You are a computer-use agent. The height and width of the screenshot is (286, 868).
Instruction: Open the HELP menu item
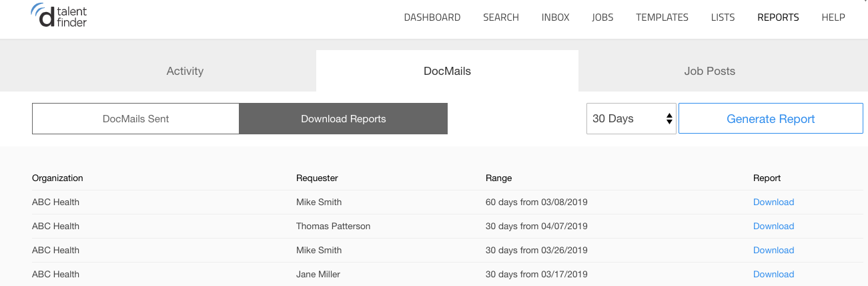click(833, 17)
